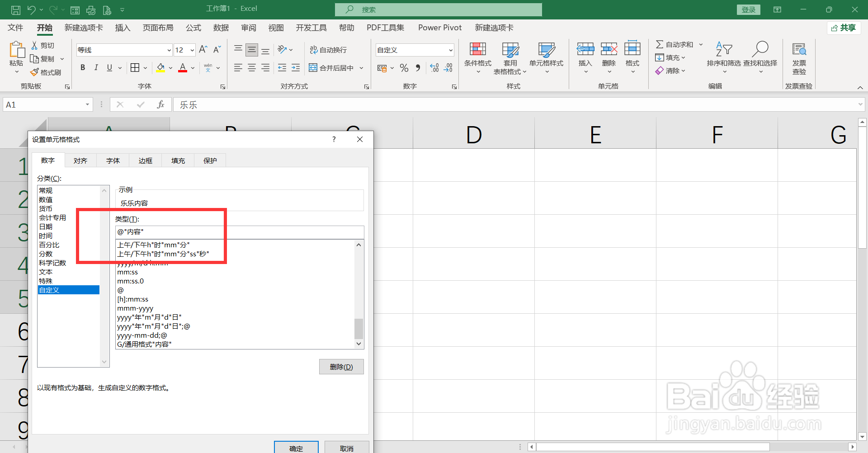Switch to the Insert (插入) tab

123,28
